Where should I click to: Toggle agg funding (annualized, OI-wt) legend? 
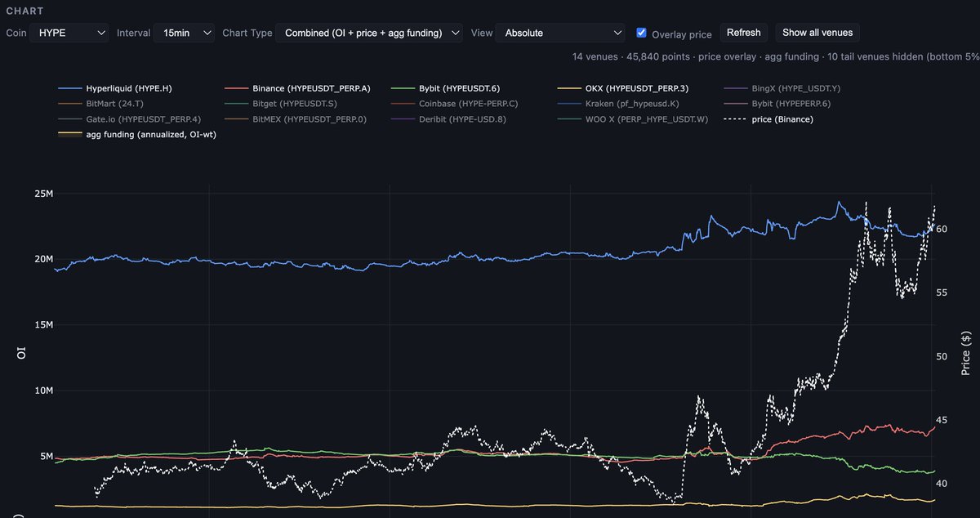coord(137,134)
